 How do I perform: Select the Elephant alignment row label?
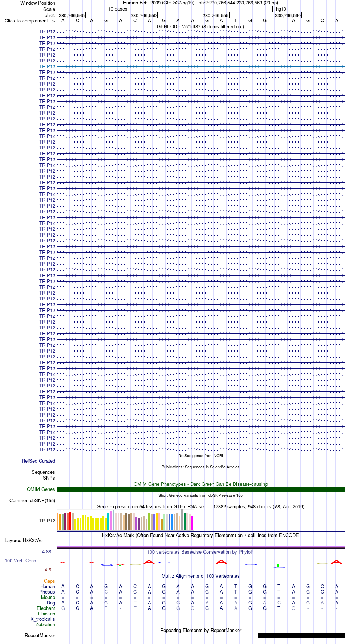coord(46,608)
